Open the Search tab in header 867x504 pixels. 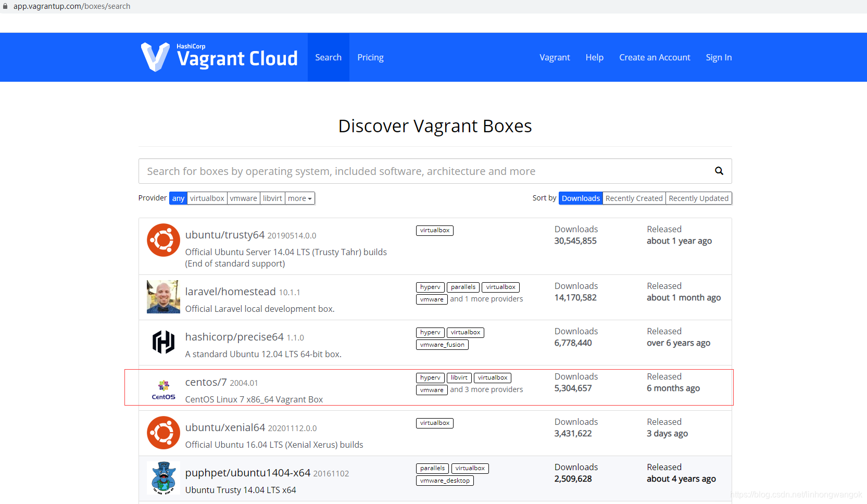329,57
